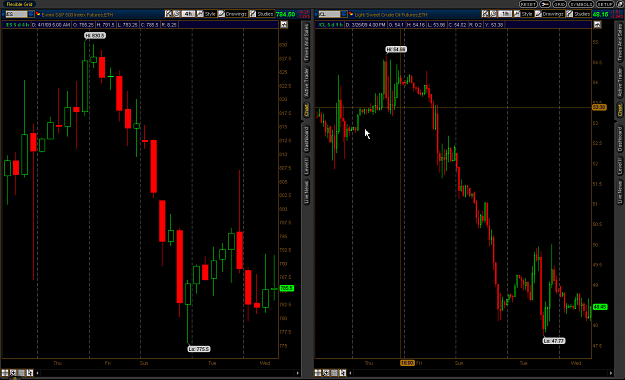
Task: Click the orange 16:00 time label on CL axis
Action: [407, 363]
